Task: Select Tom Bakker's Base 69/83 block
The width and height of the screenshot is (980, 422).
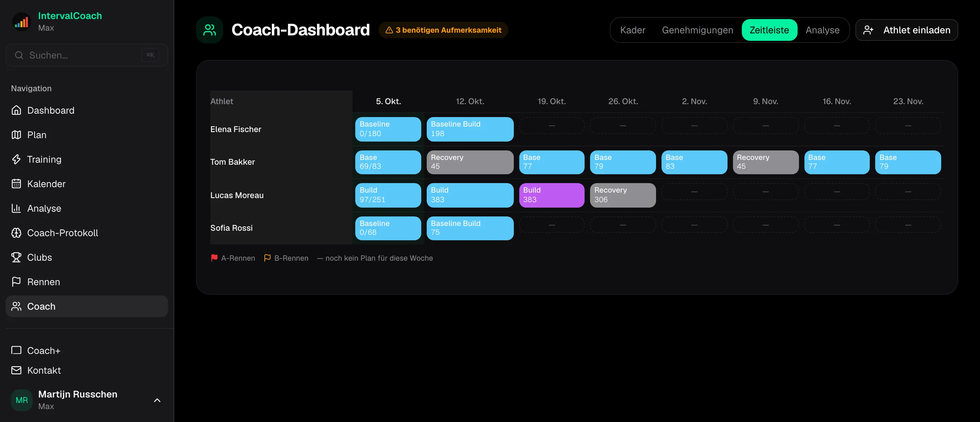Action: pos(388,162)
